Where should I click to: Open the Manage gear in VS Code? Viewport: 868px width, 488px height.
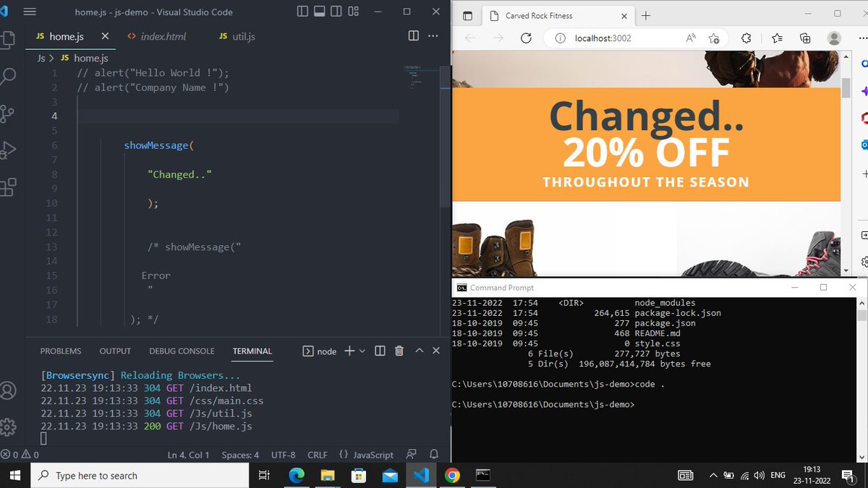pos(7,427)
